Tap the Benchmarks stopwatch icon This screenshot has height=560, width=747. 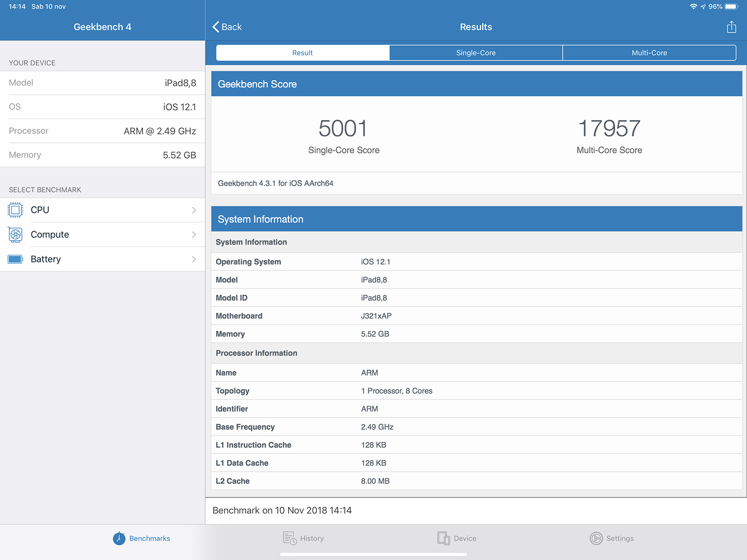point(119,539)
